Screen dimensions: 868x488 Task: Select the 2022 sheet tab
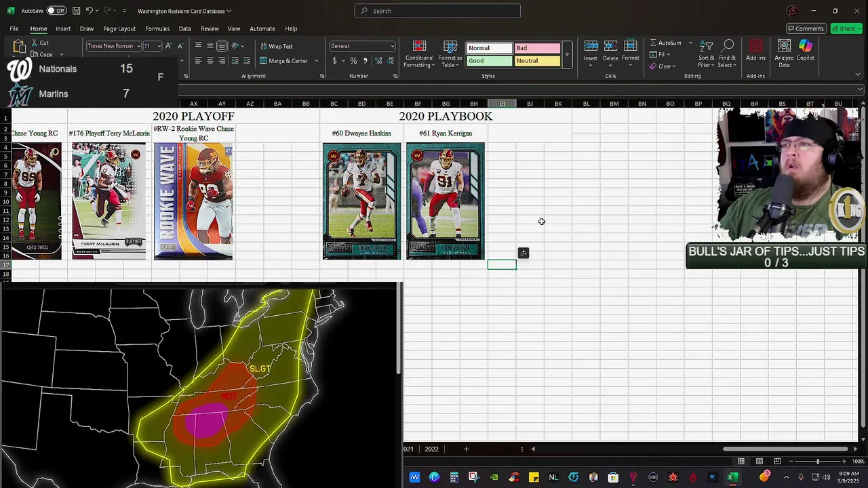(431, 449)
